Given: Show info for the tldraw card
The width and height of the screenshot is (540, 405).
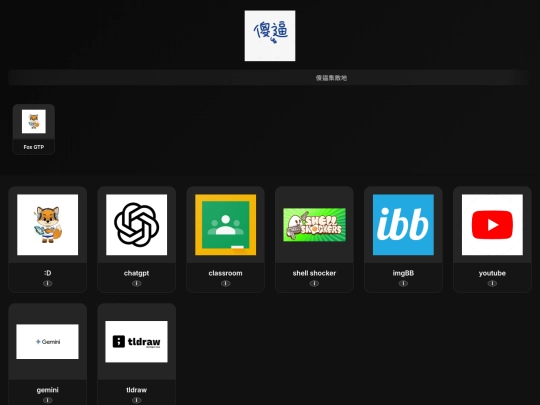Looking at the screenshot, I should (136, 400).
